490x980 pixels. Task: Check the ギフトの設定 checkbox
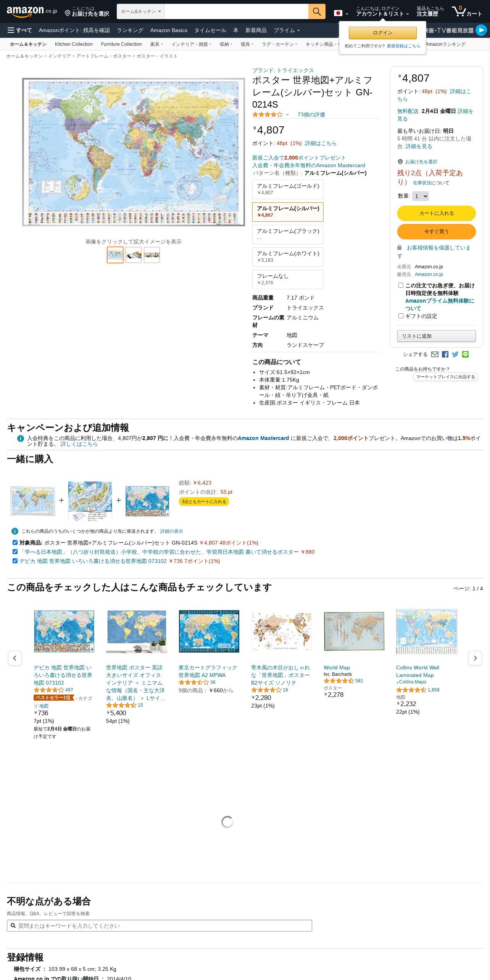[x=401, y=316]
